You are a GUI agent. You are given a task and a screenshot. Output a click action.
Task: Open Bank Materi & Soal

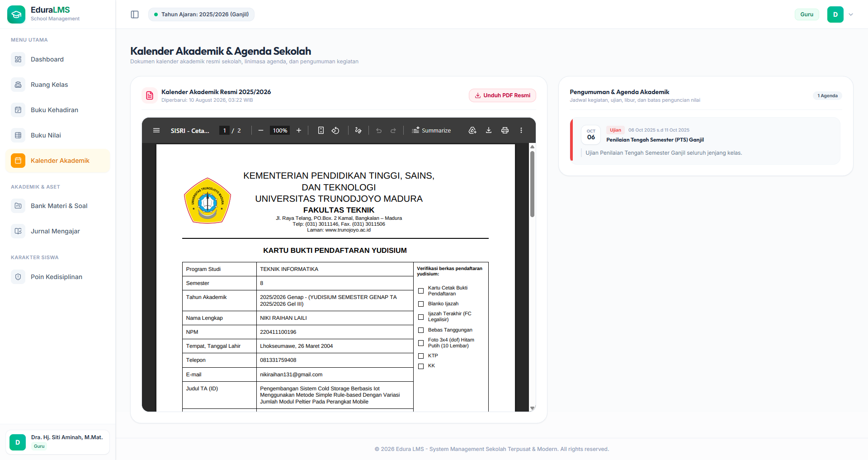point(58,206)
